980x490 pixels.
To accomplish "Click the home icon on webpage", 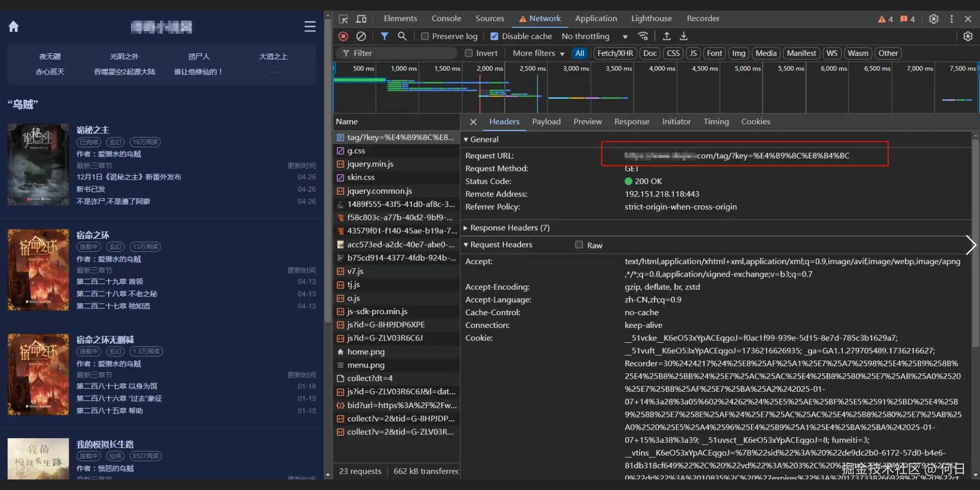I will point(14,26).
